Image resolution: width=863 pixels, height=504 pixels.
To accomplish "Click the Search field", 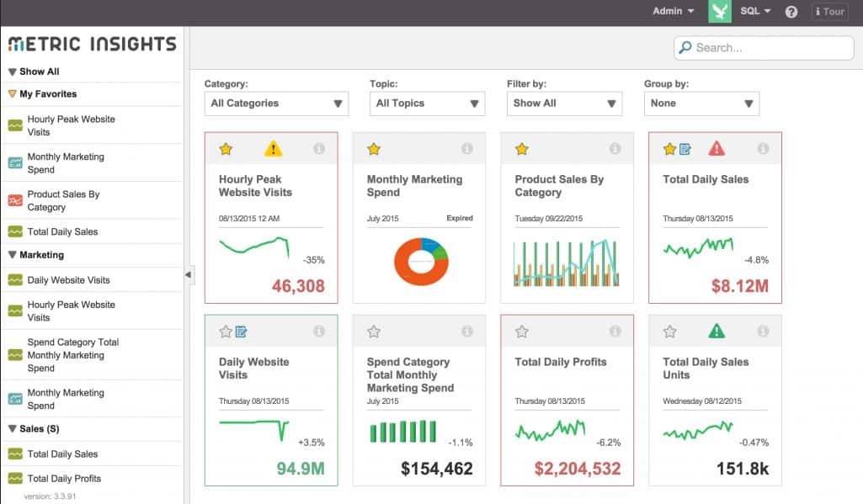I will (x=762, y=48).
